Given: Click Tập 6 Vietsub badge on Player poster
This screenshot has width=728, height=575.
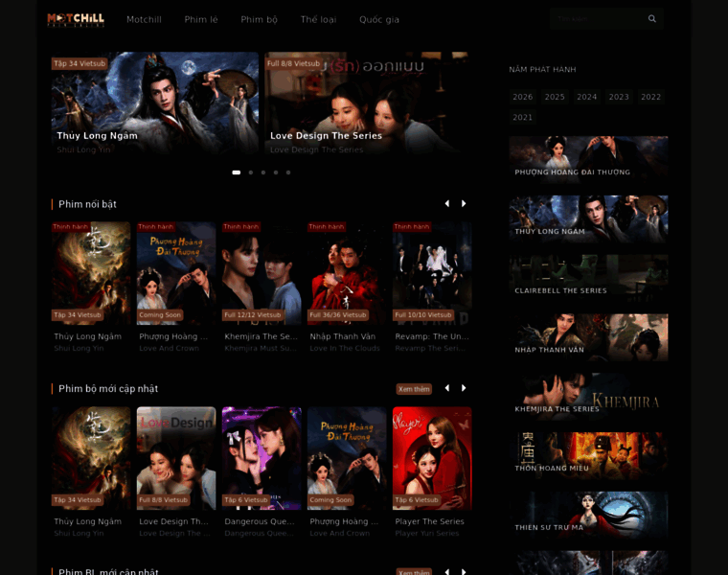Looking at the screenshot, I should point(417,499).
